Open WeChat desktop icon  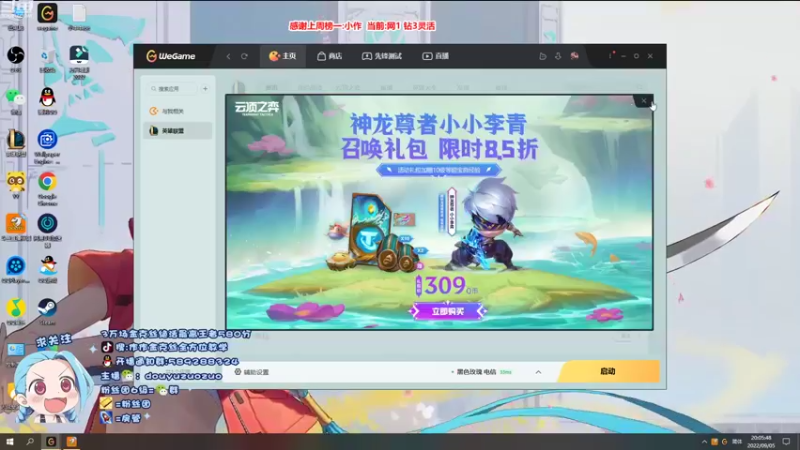(16, 101)
